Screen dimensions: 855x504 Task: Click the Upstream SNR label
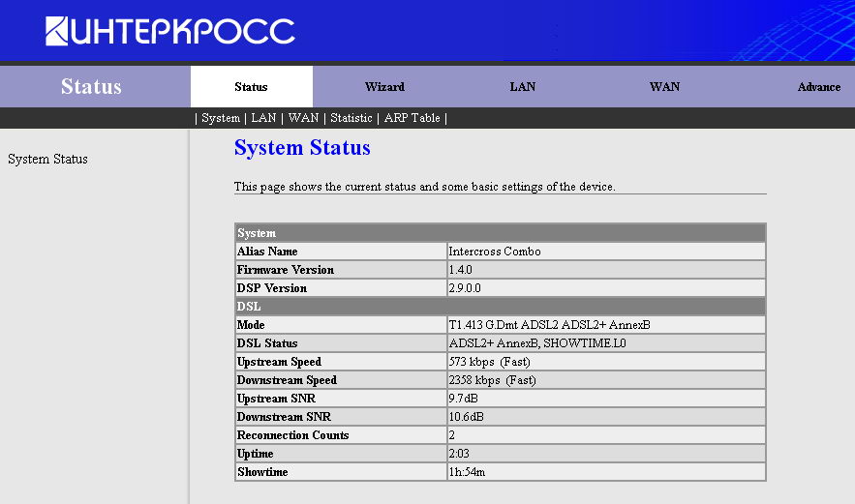click(x=276, y=399)
